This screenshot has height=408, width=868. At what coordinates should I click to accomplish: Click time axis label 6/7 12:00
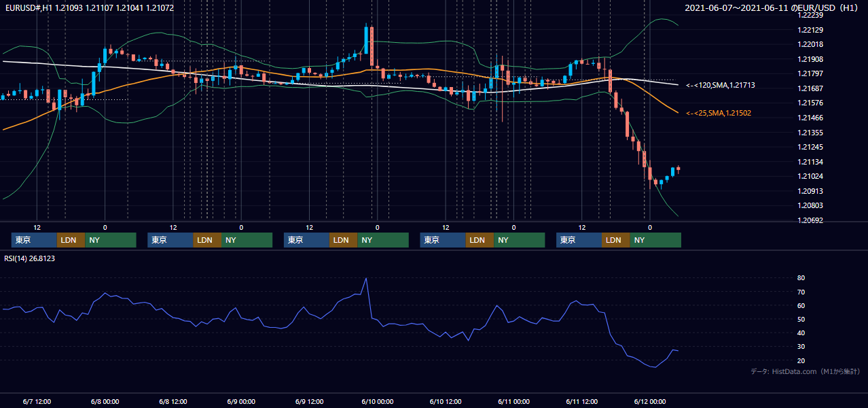pyautogui.click(x=37, y=401)
